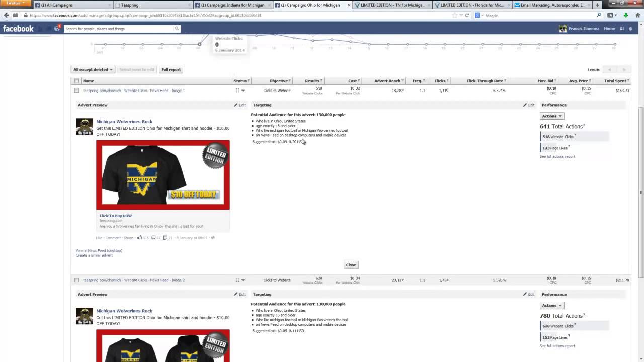Click Francis Jimenez name in header
Image resolution: width=644 pixels, height=362 pixels.
click(584, 29)
